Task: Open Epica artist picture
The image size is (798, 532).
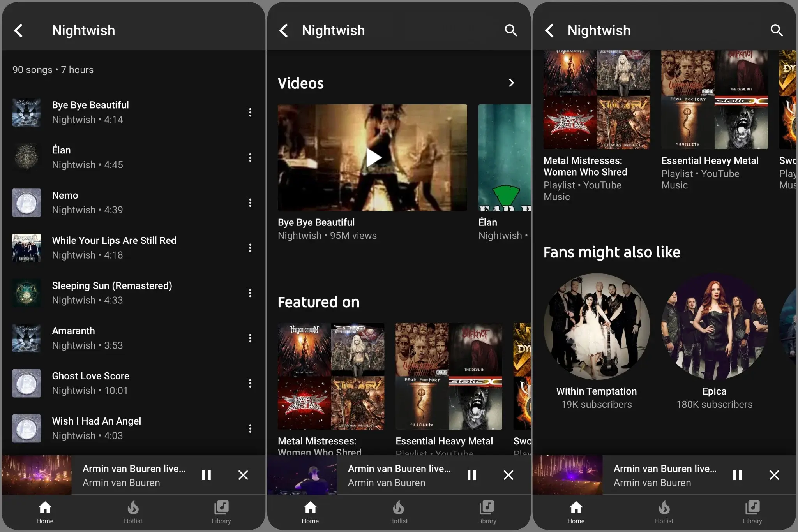Action: (x=715, y=326)
